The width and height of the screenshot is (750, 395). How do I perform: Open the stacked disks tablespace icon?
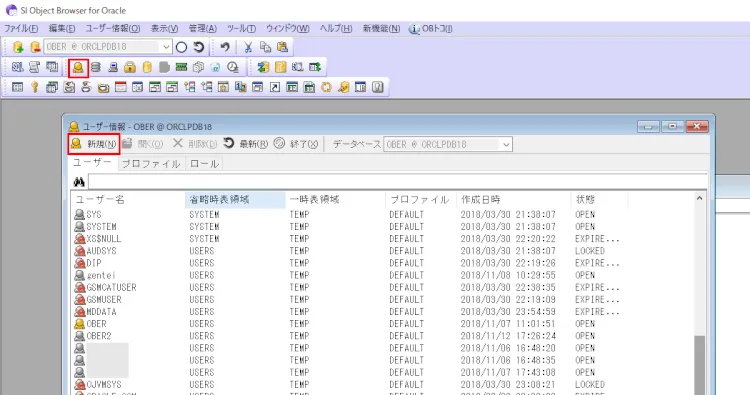(x=96, y=67)
